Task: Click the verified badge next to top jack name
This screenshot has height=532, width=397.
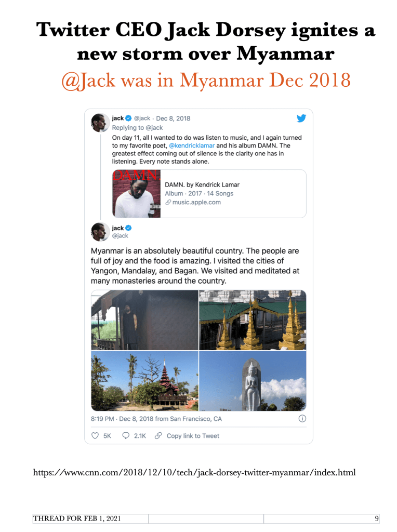Action: tap(128, 118)
